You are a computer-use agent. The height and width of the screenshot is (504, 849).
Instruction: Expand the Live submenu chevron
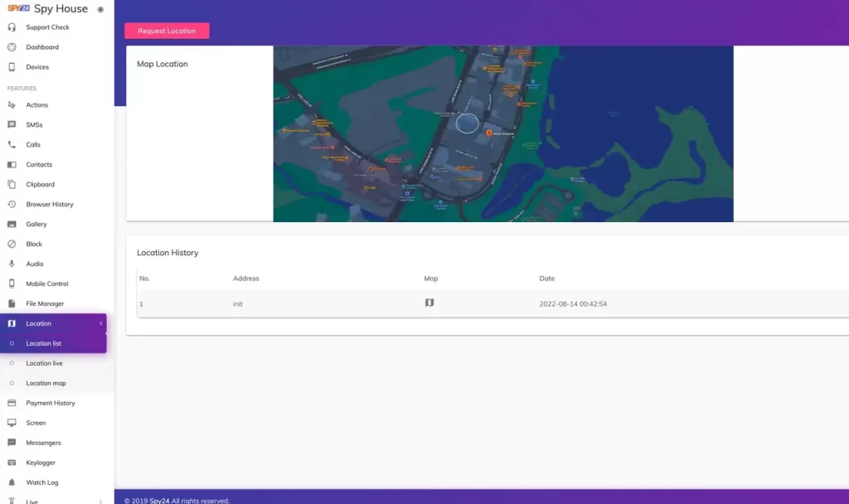tap(100, 502)
